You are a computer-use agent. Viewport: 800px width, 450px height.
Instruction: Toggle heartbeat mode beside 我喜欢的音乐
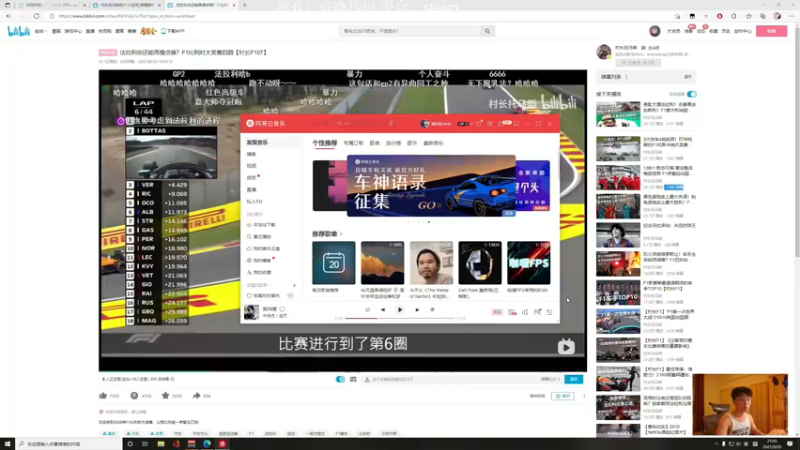click(x=290, y=295)
